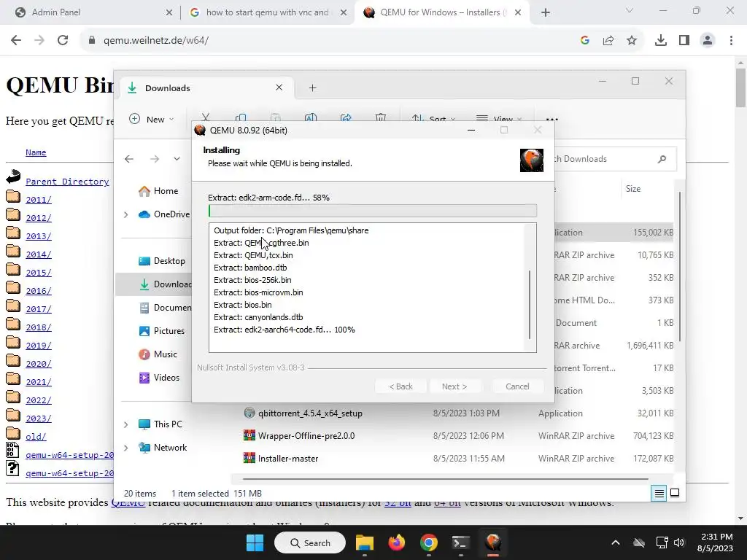Click Back button in QEMU installer

point(400,386)
